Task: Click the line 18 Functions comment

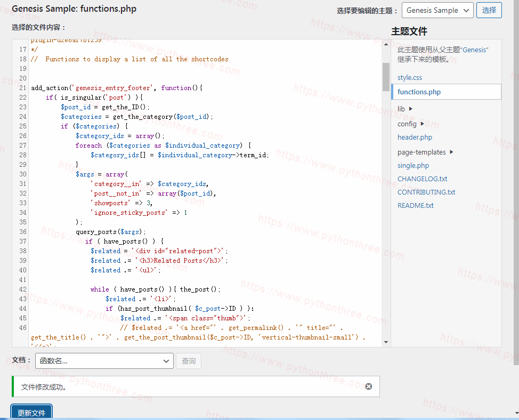Action: (x=130, y=59)
